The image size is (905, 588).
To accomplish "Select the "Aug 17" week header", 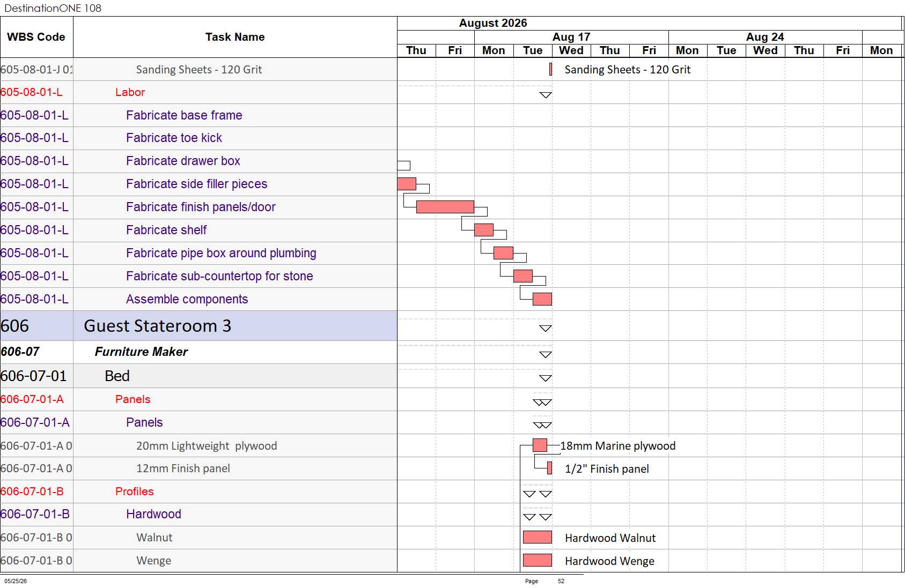I will 571,37.
